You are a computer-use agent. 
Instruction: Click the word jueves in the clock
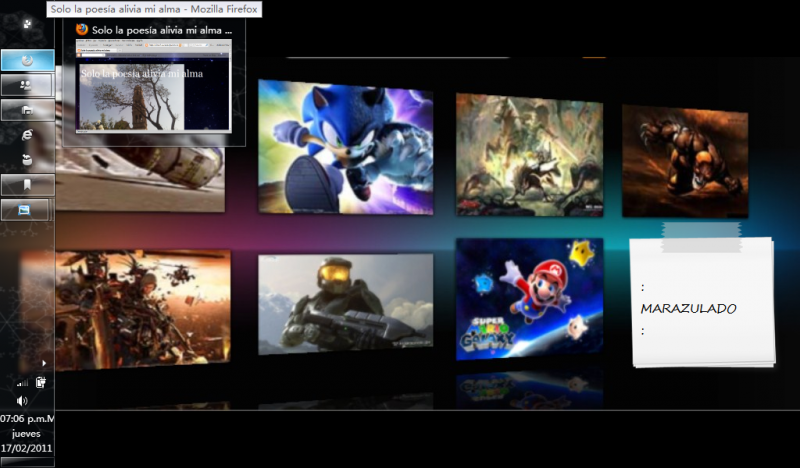click(x=26, y=434)
